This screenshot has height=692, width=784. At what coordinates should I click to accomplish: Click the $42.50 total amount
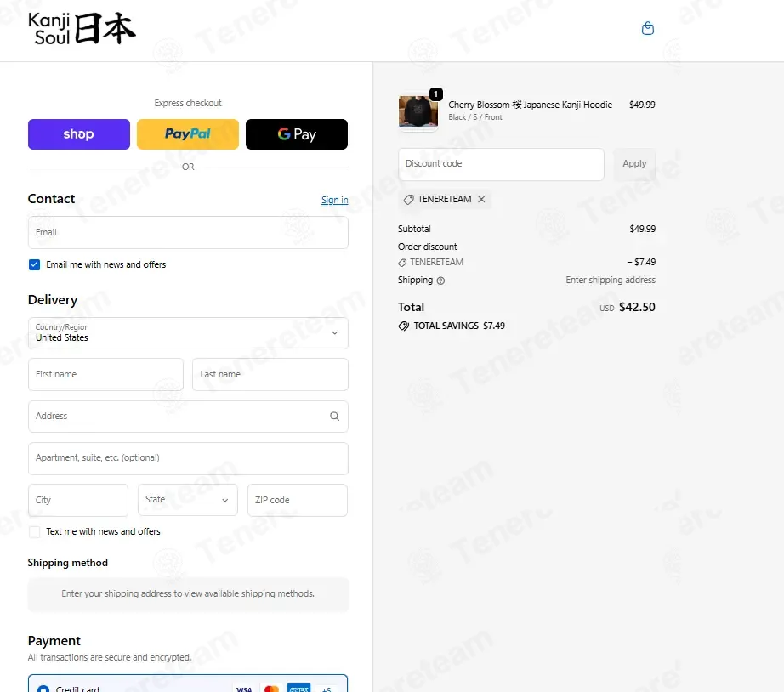637,307
